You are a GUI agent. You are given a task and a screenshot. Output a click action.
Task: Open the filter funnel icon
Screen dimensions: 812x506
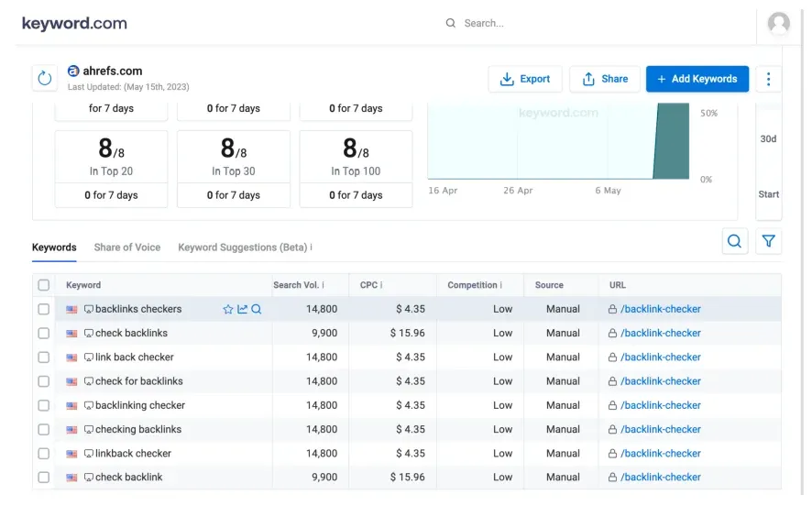tap(769, 241)
